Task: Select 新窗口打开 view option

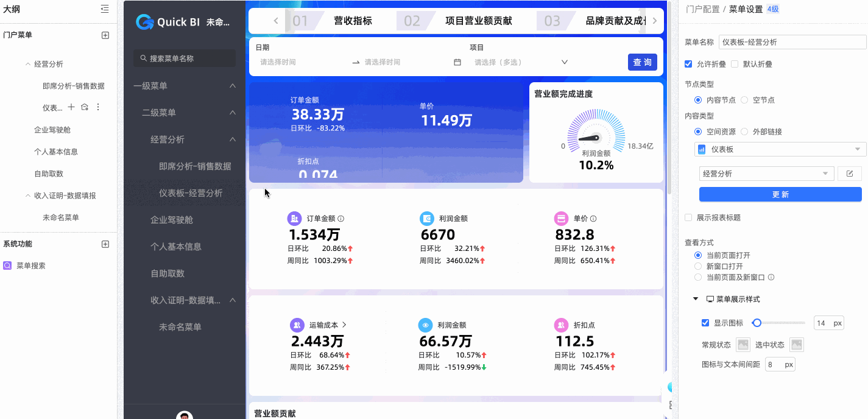Action: [x=698, y=266]
